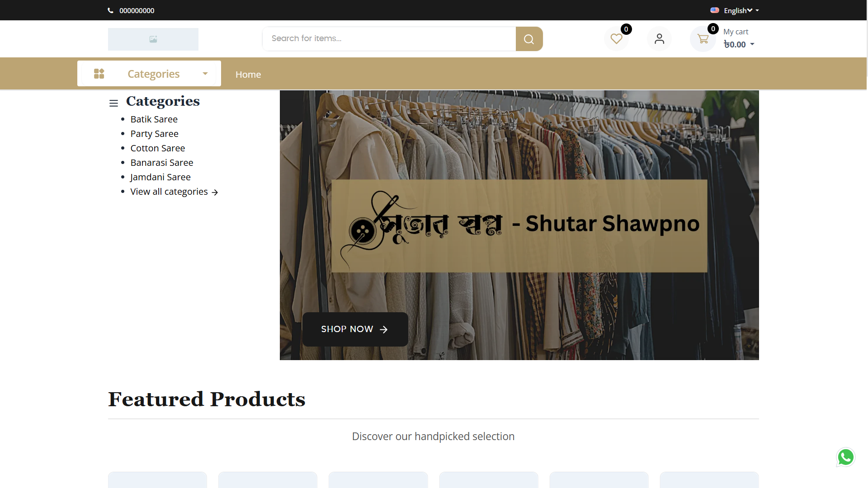
Task: Expand the Categories dropdown in navbar
Action: (149, 74)
